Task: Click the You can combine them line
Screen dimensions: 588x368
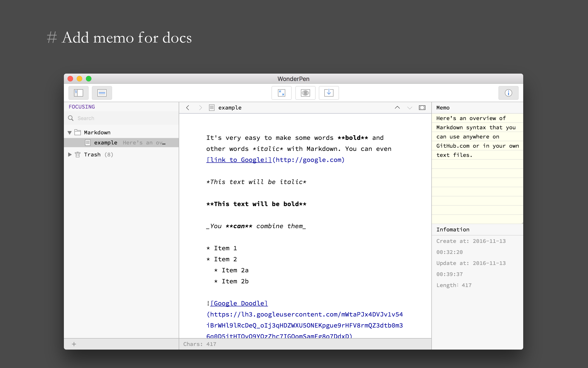Action: coord(256,226)
